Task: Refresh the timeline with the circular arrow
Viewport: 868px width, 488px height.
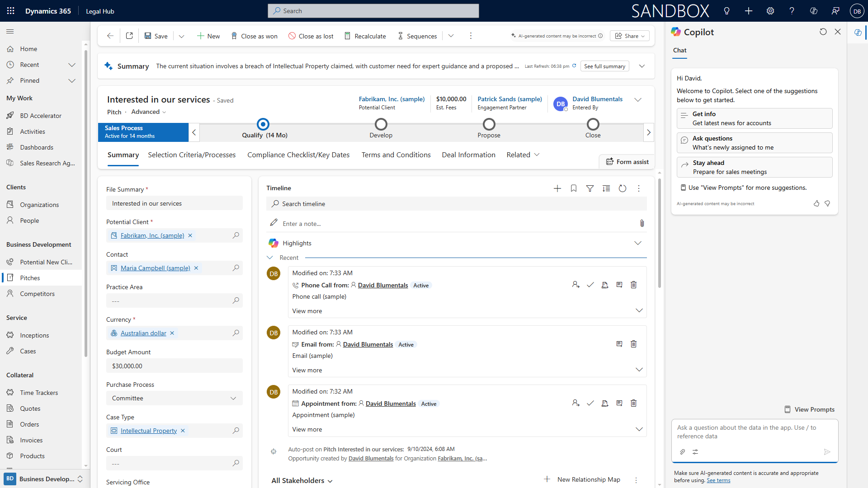Action: (x=623, y=188)
